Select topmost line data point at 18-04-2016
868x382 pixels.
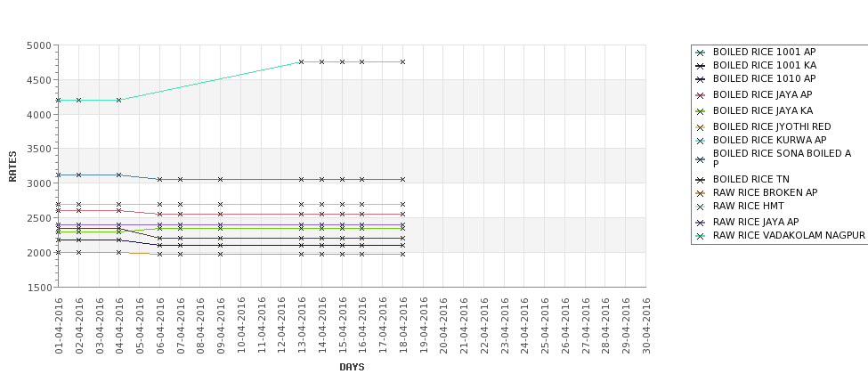[x=402, y=62]
